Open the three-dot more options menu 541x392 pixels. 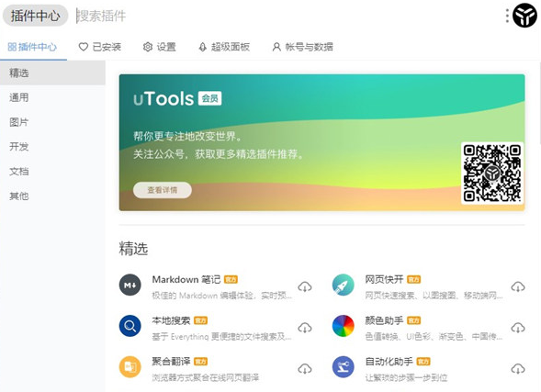(507, 16)
